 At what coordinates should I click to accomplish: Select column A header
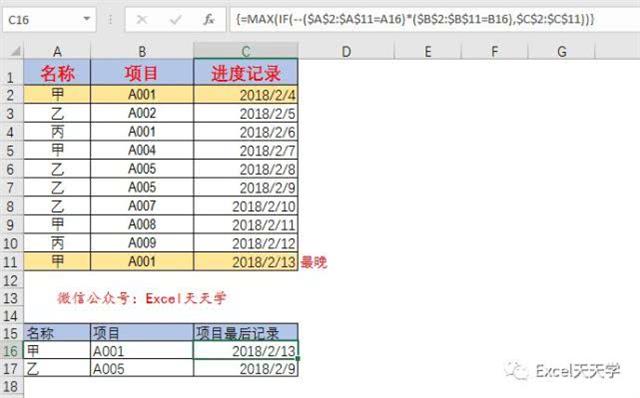(57, 51)
